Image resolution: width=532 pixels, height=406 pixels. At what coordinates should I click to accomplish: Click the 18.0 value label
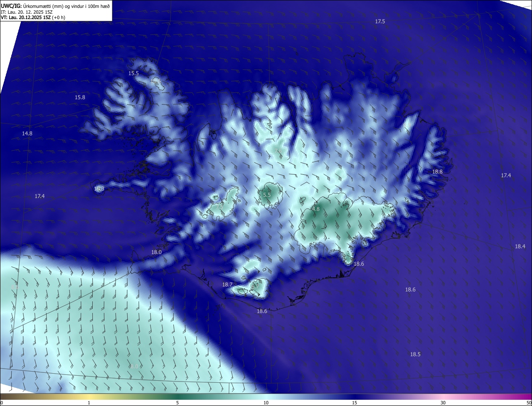click(x=156, y=252)
